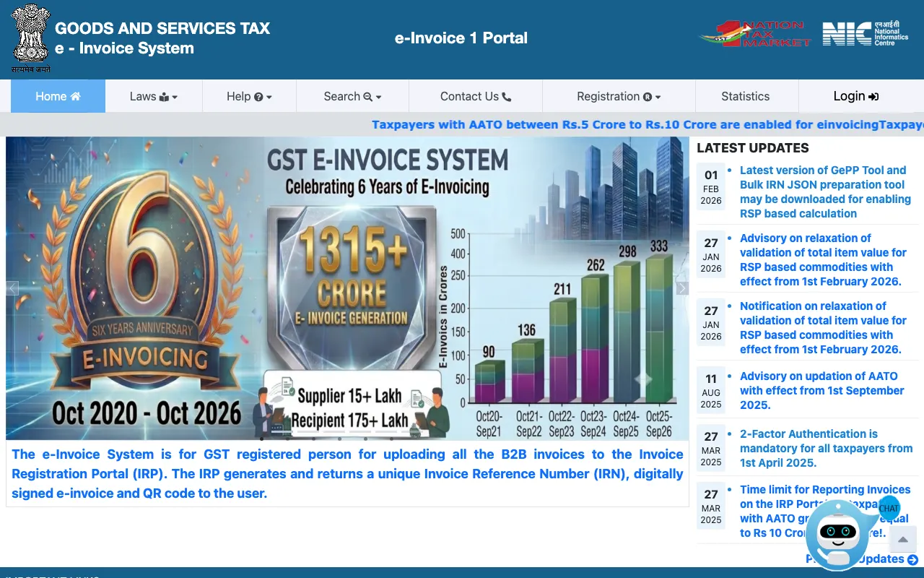Click the Goods and Services Tax heading
The image size is (924, 578).
pyautogui.click(x=162, y=29)
